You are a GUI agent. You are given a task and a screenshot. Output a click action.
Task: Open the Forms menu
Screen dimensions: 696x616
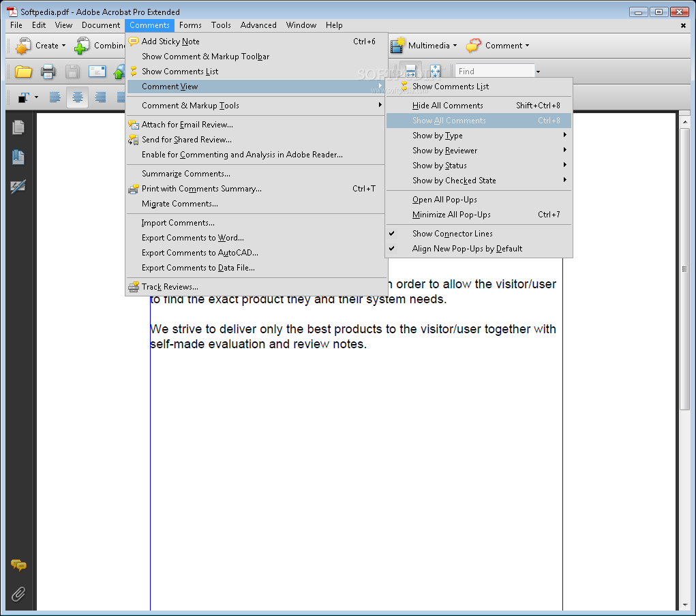tap(190, 25)
